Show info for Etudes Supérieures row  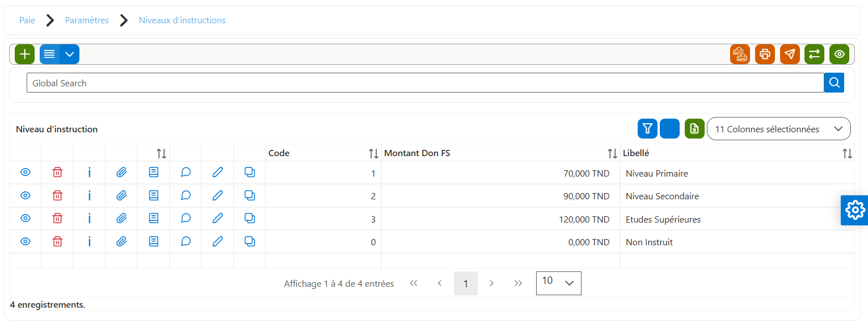(x=90, y=219)
